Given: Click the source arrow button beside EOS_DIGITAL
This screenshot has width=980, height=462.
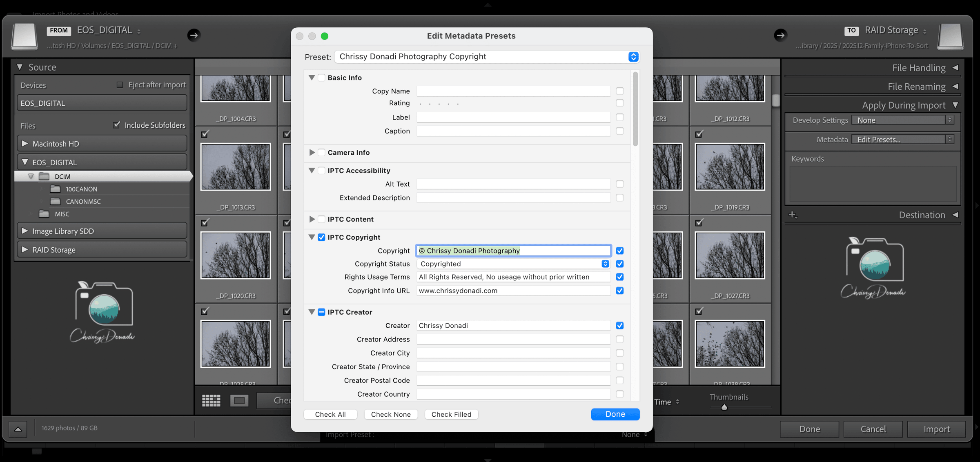Looking at the screenshot, I should point(194,35).
